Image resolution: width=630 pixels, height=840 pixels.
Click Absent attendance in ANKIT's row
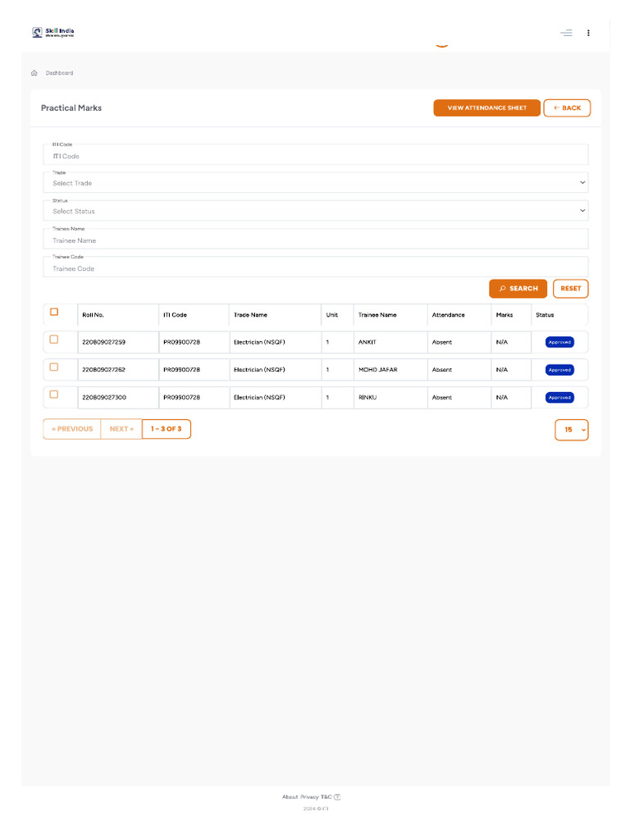coord(442,342)
